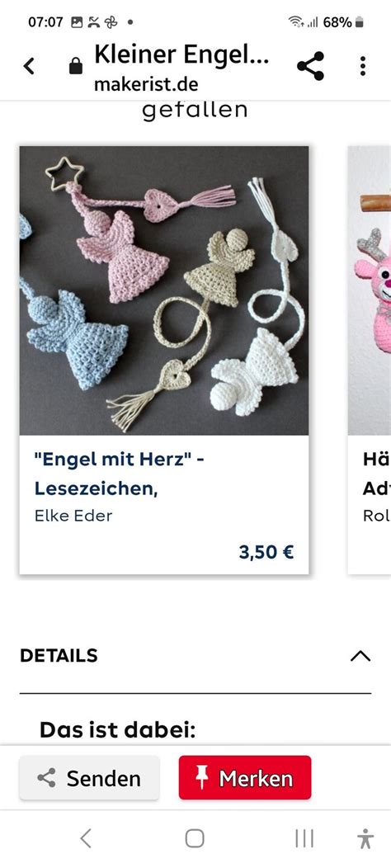Open the crocheted angels bookmark photo
Image resolution: width=391 pixels, height=868 pixels.
click(x=164, y=290)
